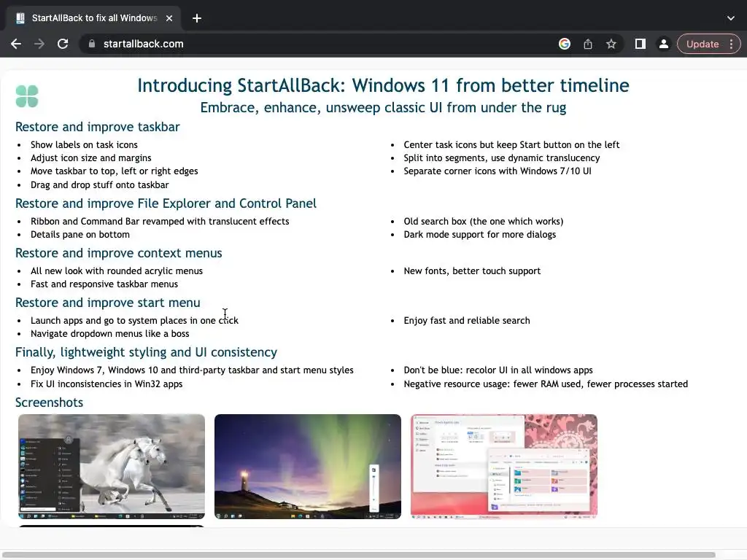Click 'Restore and improve File Explorer and Control Panel' heading
This screenshot has height=560, width=747.
click(166, 203)
